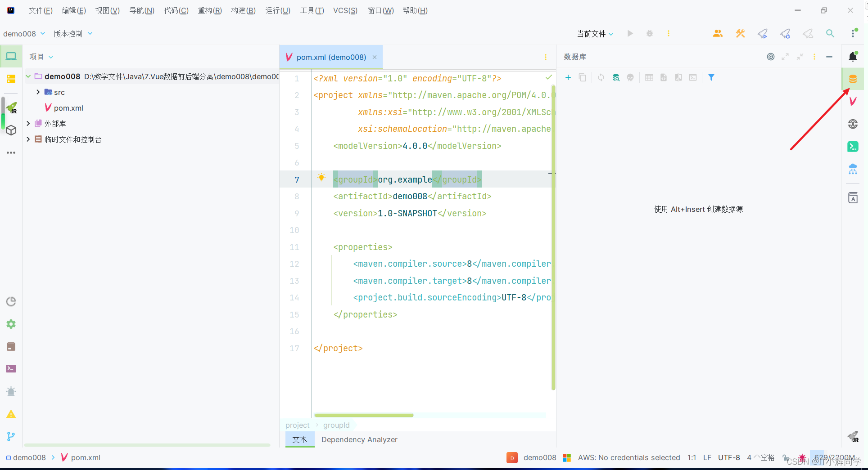
Task: Select pom.xml in project tree
Action: (x=68, y=108)
